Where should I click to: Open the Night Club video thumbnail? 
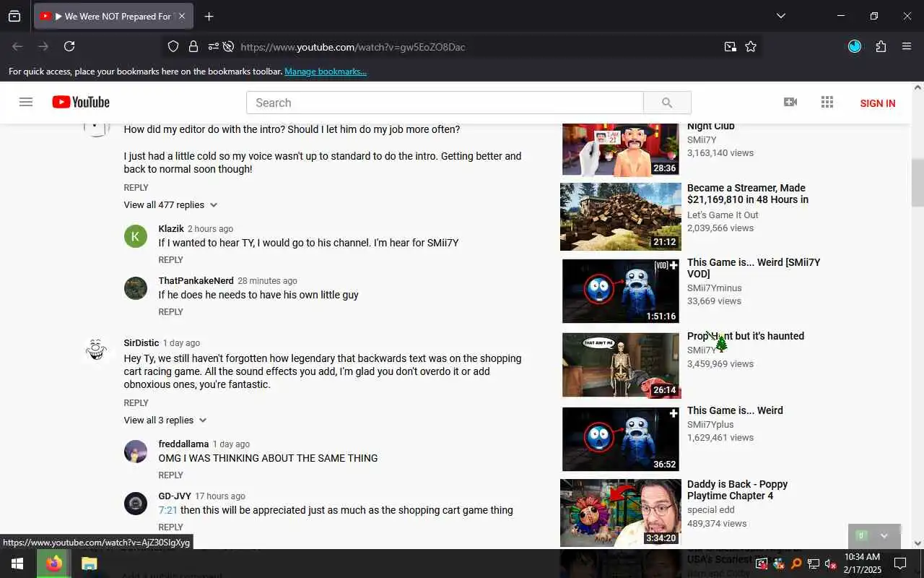point(620,150)
